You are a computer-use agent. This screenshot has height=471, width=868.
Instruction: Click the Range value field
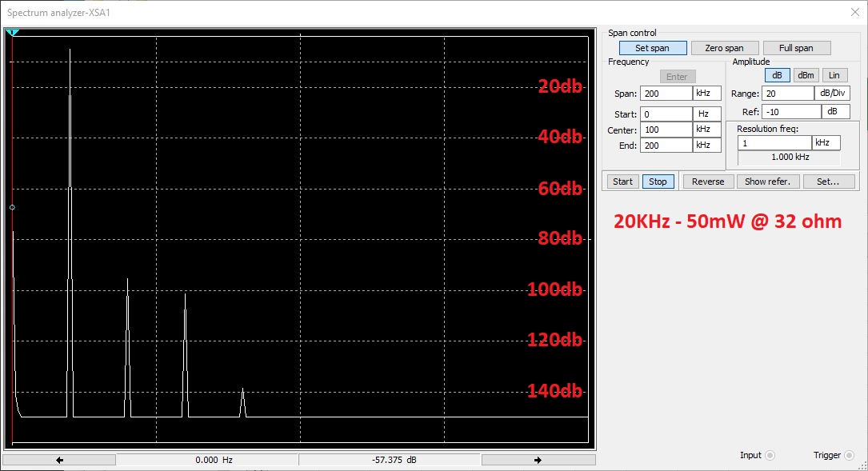tap(788, 94)
